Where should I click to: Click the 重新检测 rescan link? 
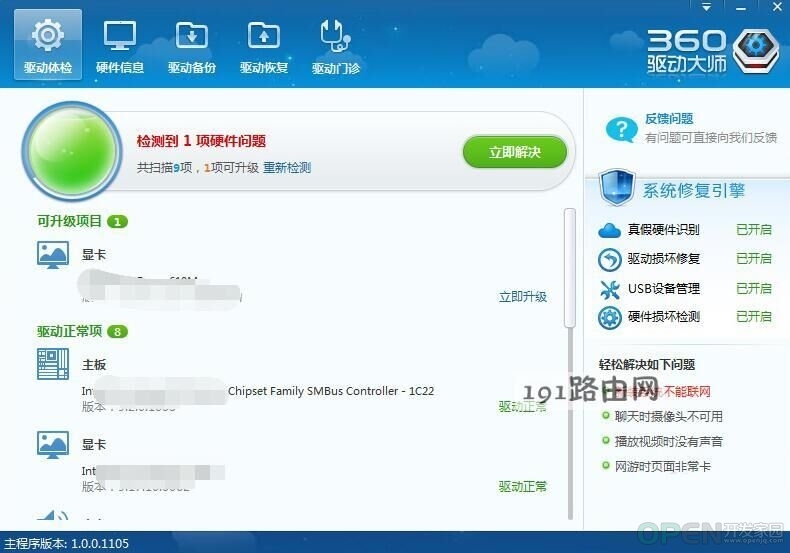pyautogui.click(x=287, y=168)
